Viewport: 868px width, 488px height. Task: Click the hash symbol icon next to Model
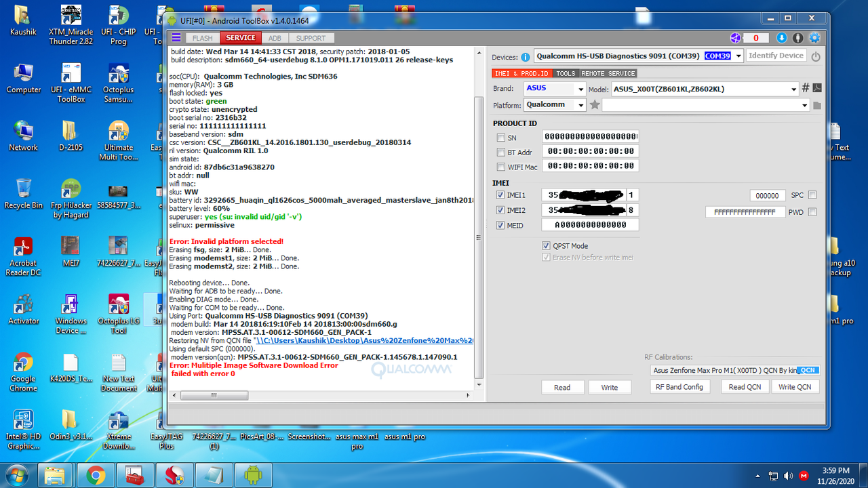[806, 88]
